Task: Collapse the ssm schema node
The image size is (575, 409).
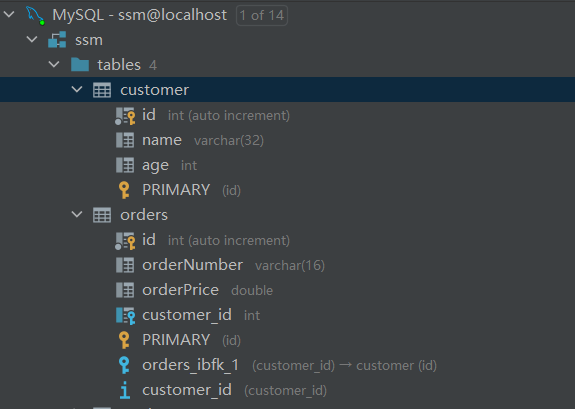Action: pos(32,39)
